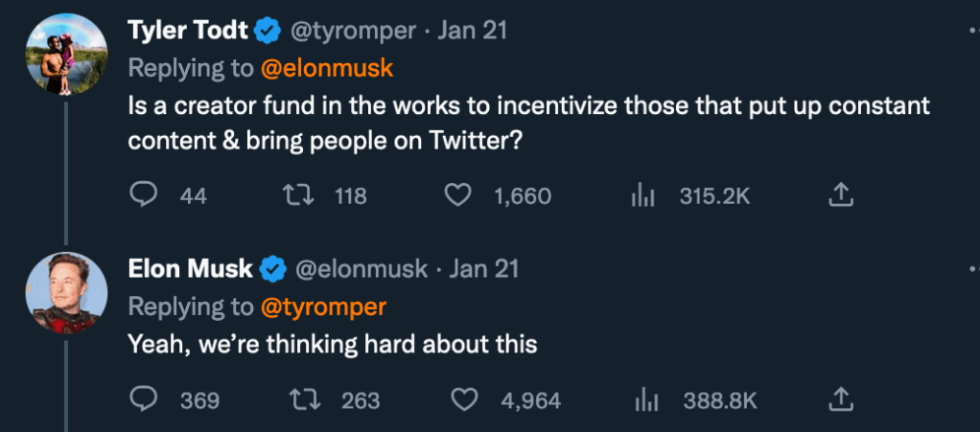This screenshot has width=980, height=432.
Task: Retweet Tyler Todt's creator fund tweet
Action: click(x=296, y=195)
